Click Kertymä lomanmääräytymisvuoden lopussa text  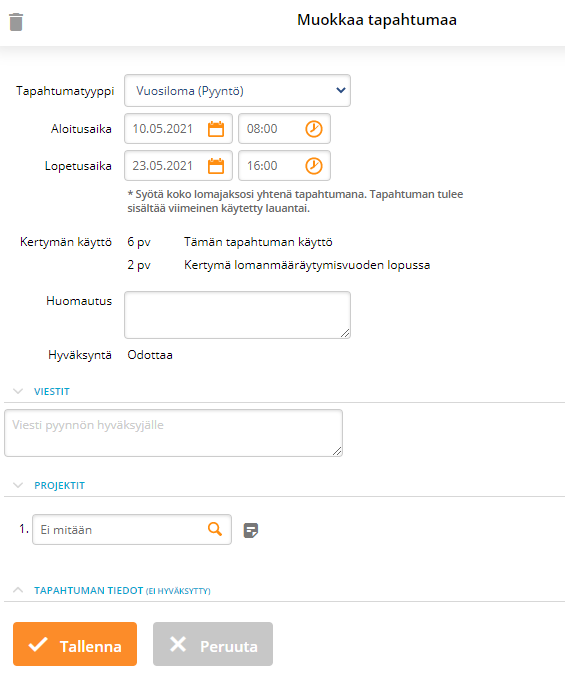point(307,265)
